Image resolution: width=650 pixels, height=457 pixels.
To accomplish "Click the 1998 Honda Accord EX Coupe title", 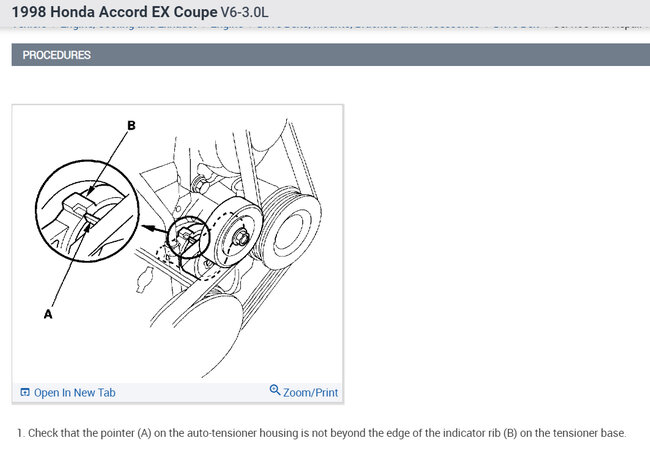I will click(x=114, y=12).
